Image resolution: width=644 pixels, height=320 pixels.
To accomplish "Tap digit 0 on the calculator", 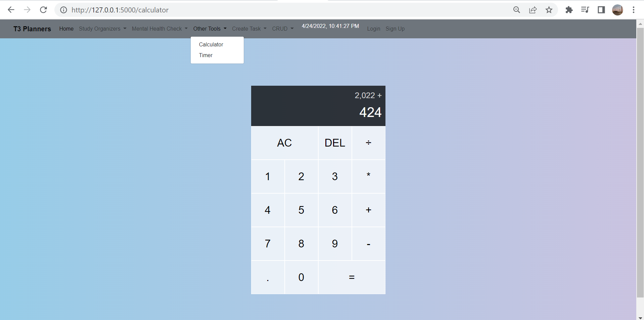I will pos(301,277).
